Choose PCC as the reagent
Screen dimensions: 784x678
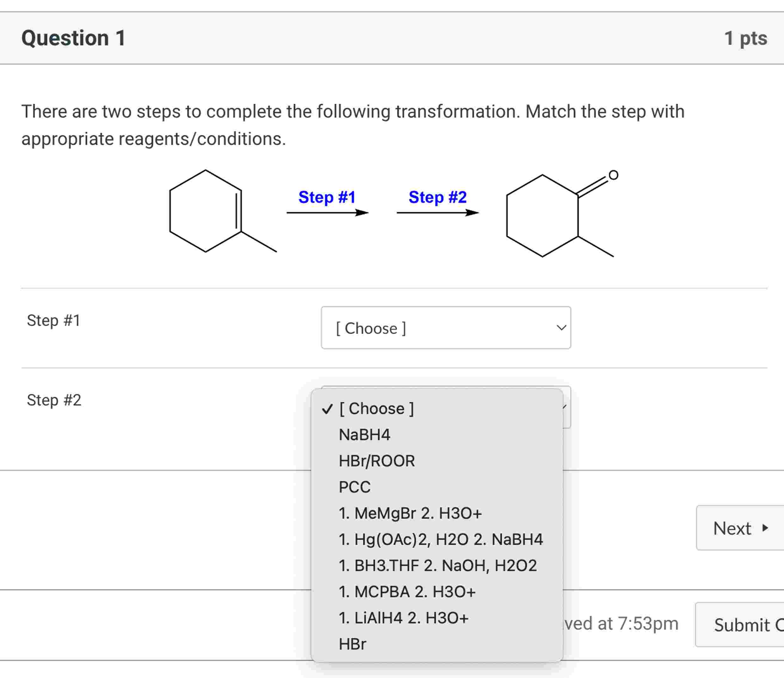354,487
